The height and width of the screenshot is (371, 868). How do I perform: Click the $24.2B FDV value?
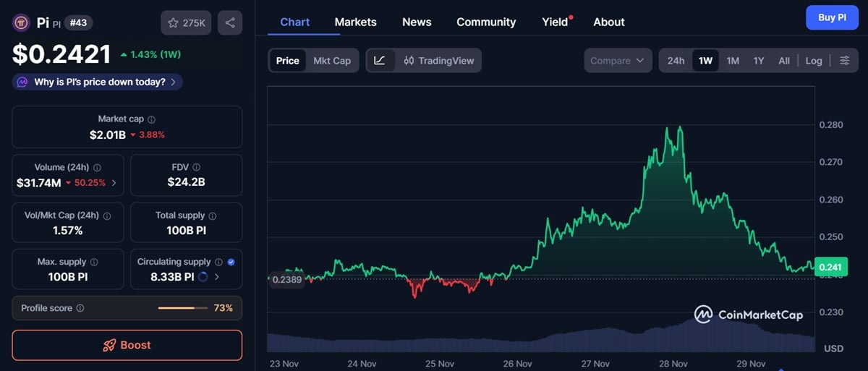pyautogui.click(x=186, y=182)
